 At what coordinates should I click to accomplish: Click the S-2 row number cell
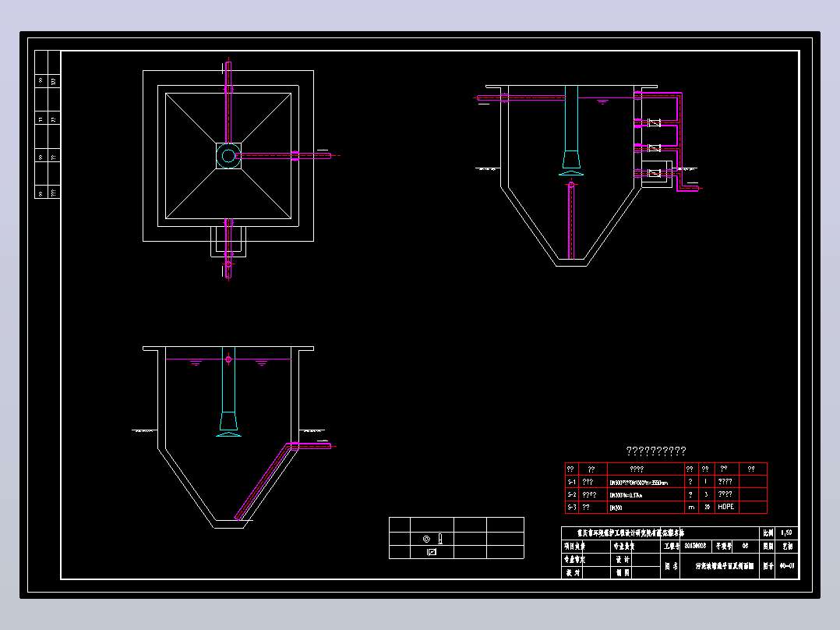click(x=572, y=494)
